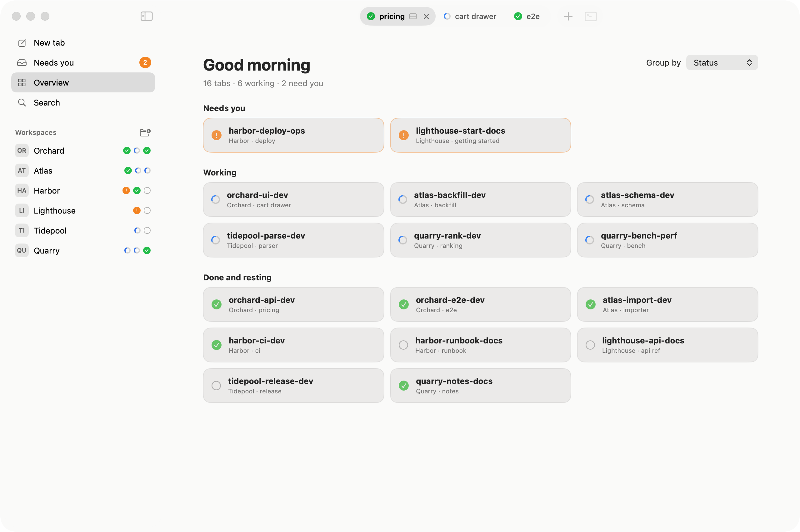Click the New tab compose icon

tap(22, 43)
